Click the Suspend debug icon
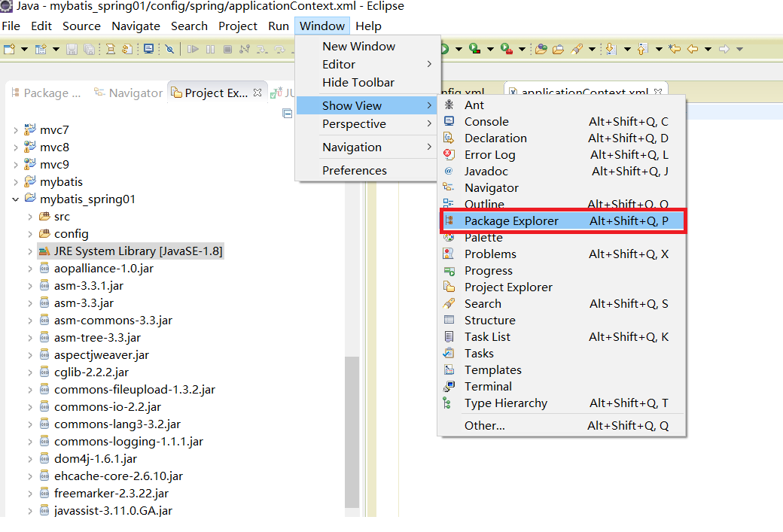The height and width of the screenshot is (532, 783). click(210, 49)
